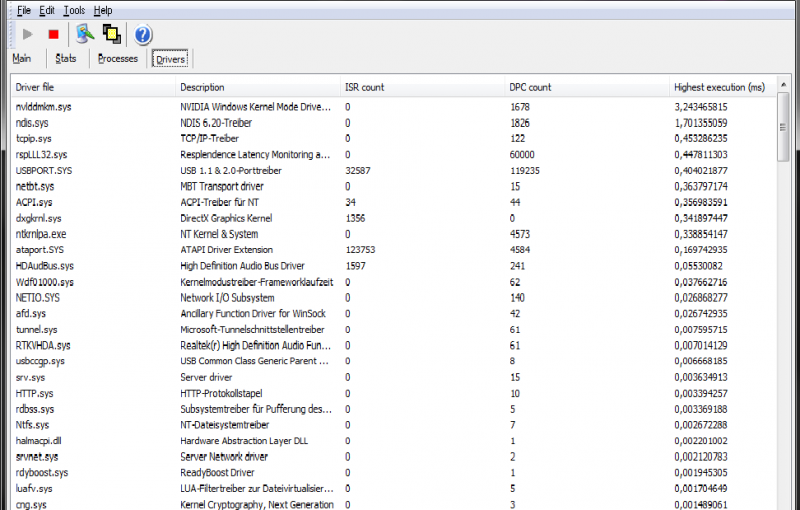Select the ntkrnlpa.exe row
The image size is (800, 510).
click(x=394, y=234)
